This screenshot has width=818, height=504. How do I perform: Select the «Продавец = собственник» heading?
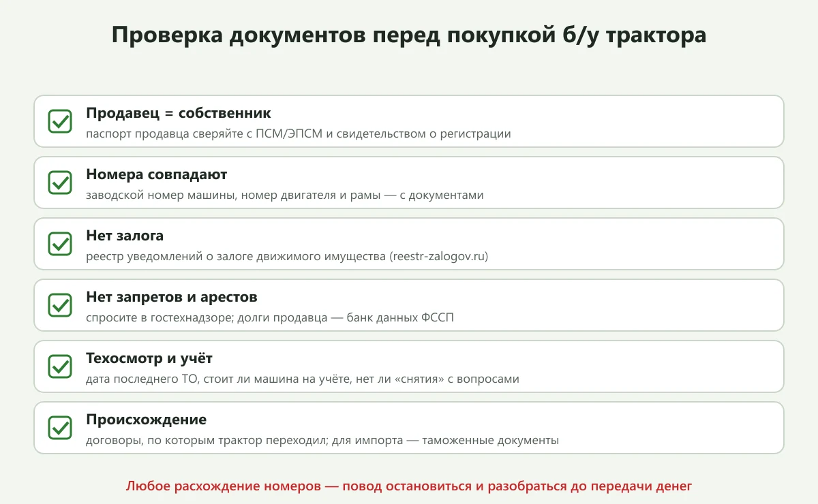[x=179, y=113]
